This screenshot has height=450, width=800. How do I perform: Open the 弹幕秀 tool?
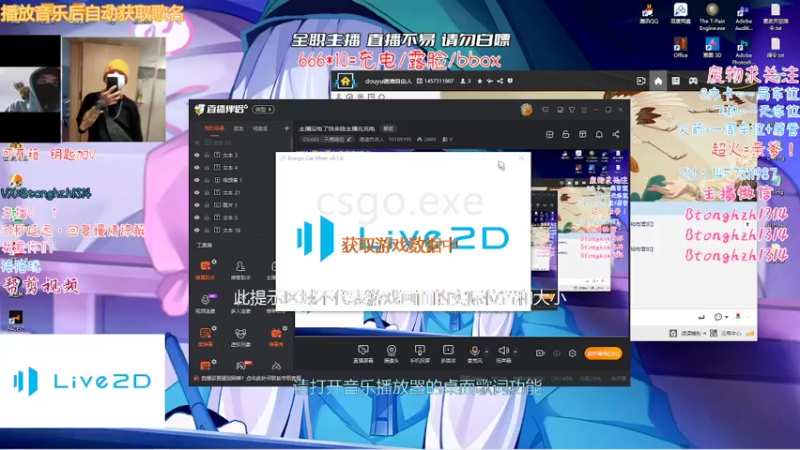pyautogui.click(x=276, y=337)
